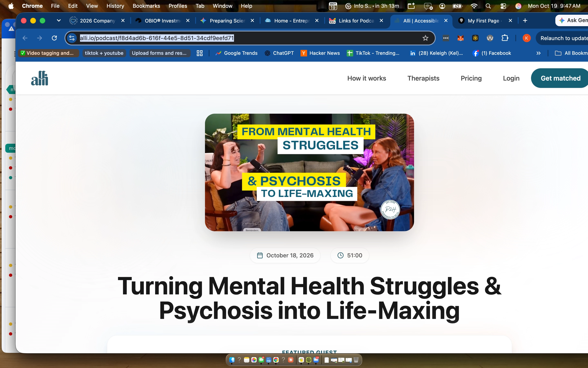Open the Profiles menu
Screen dimensions: 588x368
point(178,6)
